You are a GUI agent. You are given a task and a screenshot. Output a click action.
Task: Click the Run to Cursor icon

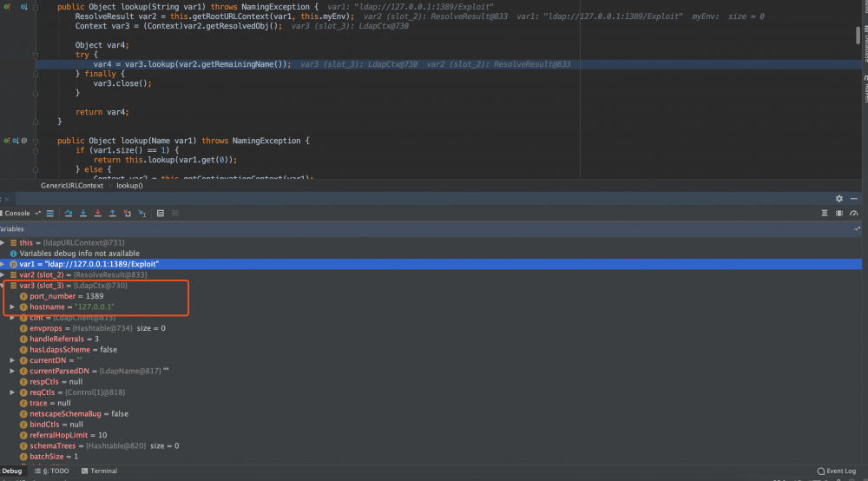click(142, 213)
